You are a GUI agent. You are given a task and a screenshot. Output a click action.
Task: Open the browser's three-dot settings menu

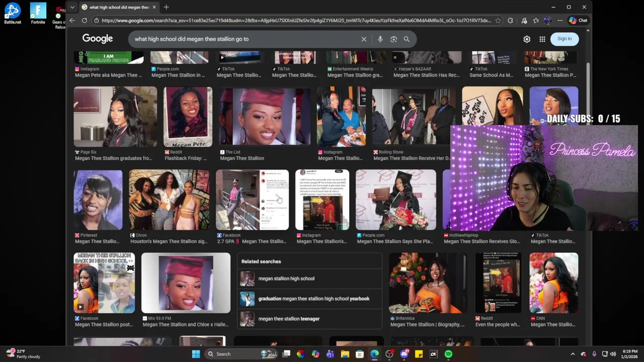560,21
